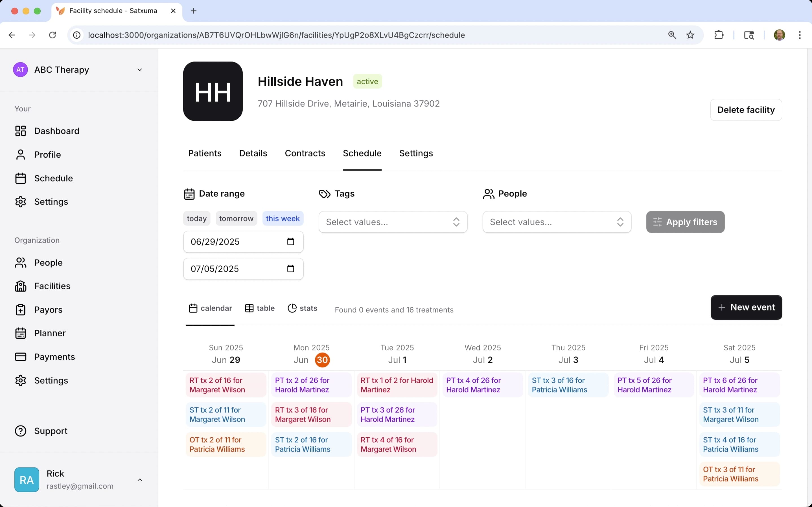The image size is (812, 507).
Task: Open 'OT tx 3 of 11 for Patricia Williams' event
Action: pyautogui.click(x=739, y=474)
